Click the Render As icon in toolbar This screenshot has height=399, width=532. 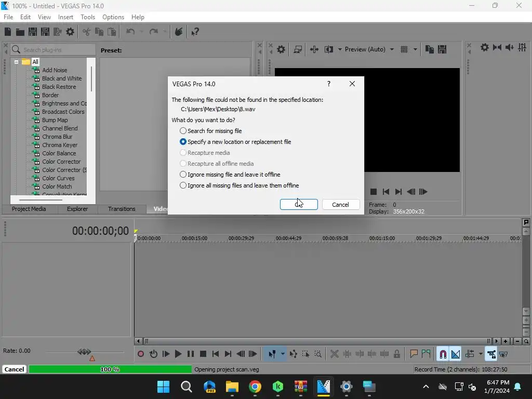click(x=58, y=32)
